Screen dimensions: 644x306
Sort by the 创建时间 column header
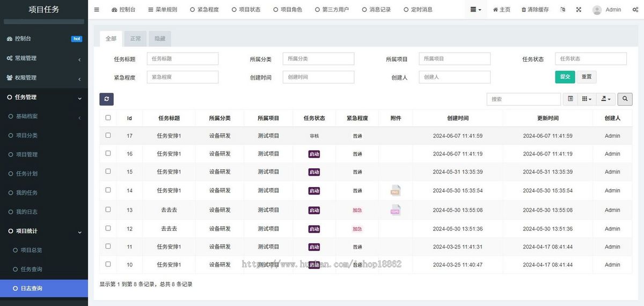458,118
